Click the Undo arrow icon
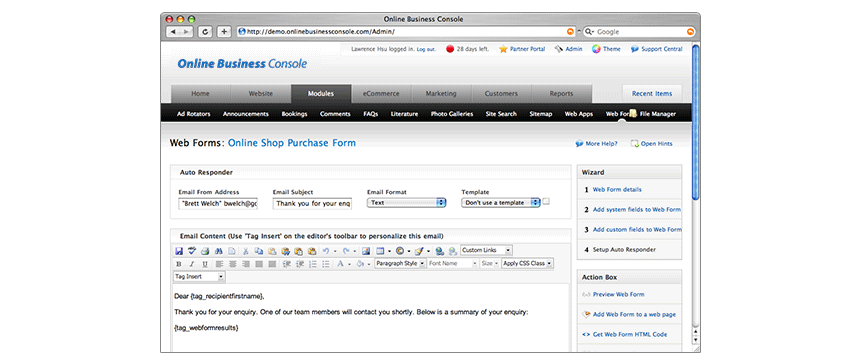The height and width of the screenshot is (360, 860). [x=325, y=251]
